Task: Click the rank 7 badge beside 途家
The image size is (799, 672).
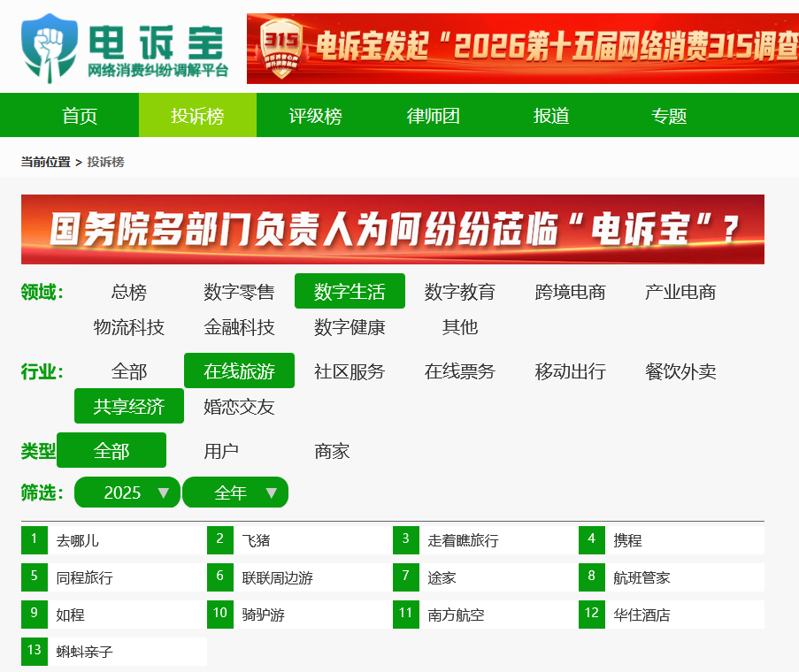Action: coord(406,577)
